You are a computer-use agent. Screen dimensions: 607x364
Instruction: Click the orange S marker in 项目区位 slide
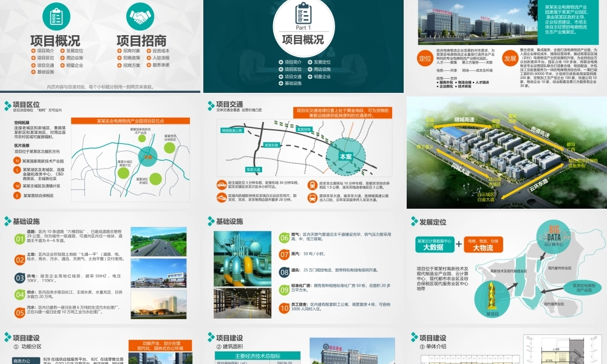pos(17,170)
